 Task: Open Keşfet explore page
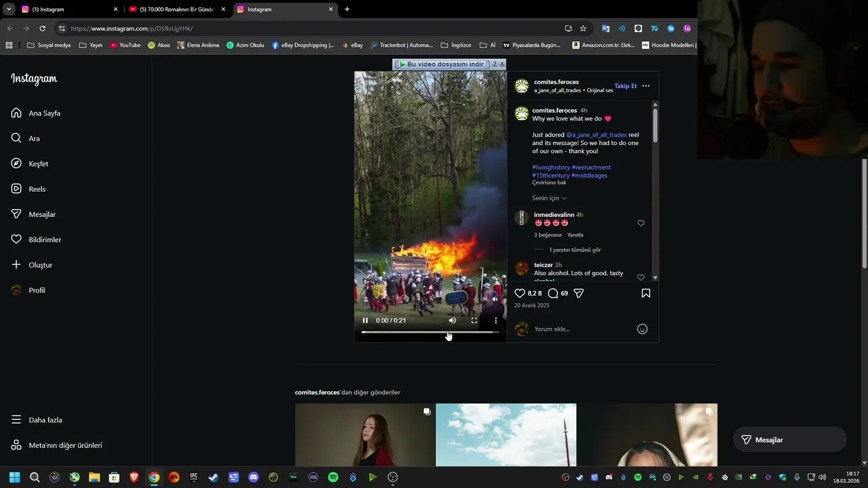(29, 163)
